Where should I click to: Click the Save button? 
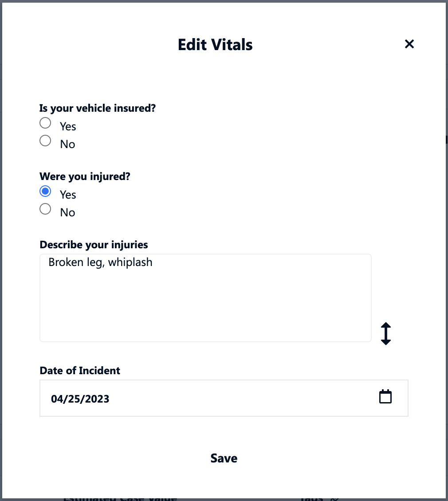(224, 458)
